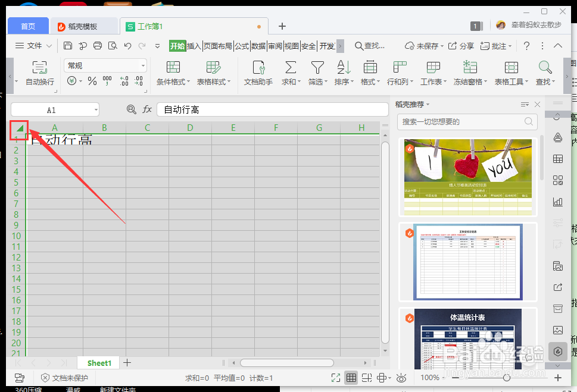Click the formula bar input field
This screenshot has height=392, width=577.
273,109
